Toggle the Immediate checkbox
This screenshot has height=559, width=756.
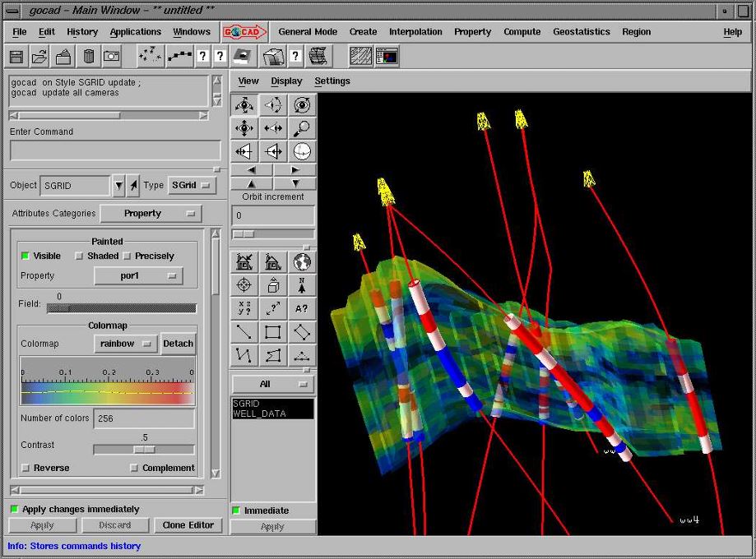tap(236, 510)
